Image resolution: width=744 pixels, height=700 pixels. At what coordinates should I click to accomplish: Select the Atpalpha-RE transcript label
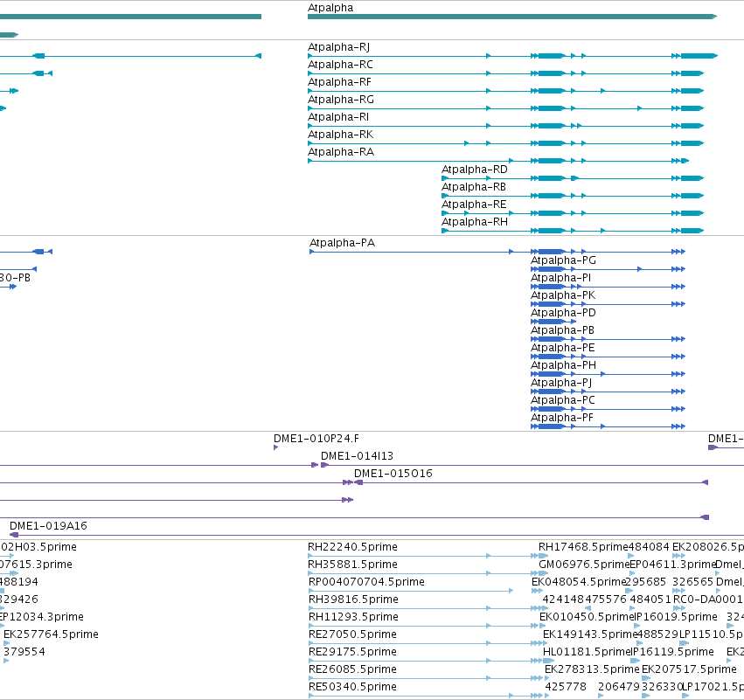click(x=474, y=204)
